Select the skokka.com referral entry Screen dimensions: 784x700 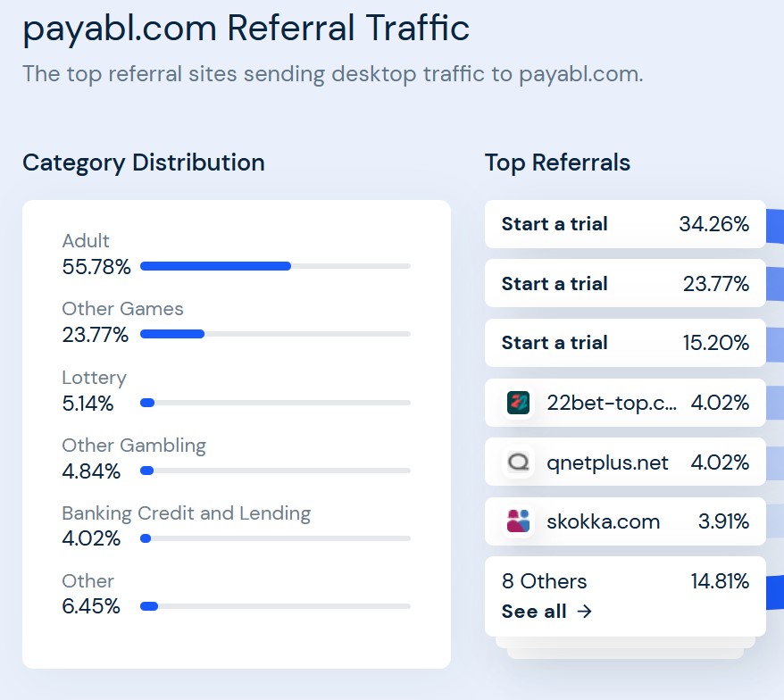pos(625,521)
